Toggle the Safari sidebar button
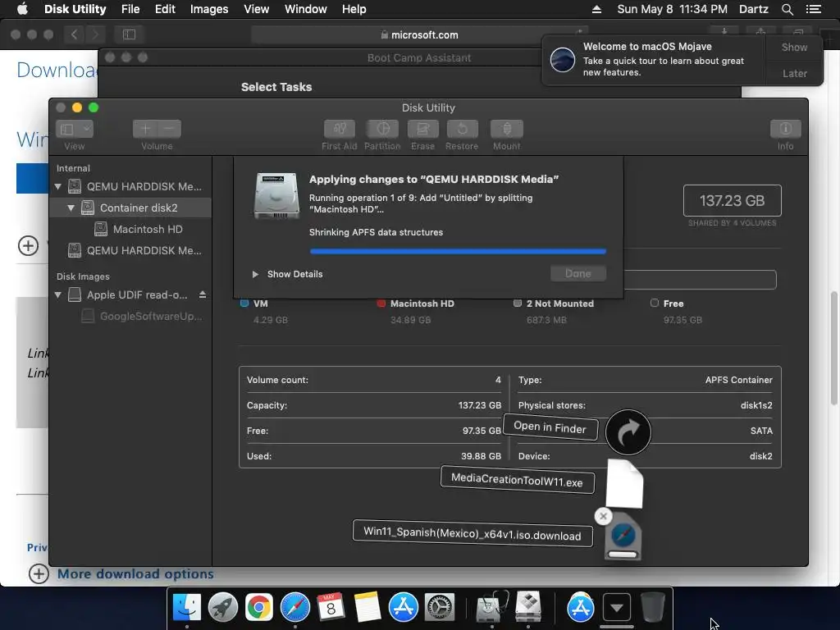The width and height of the screenshot is (840, 630). point(129,34)
